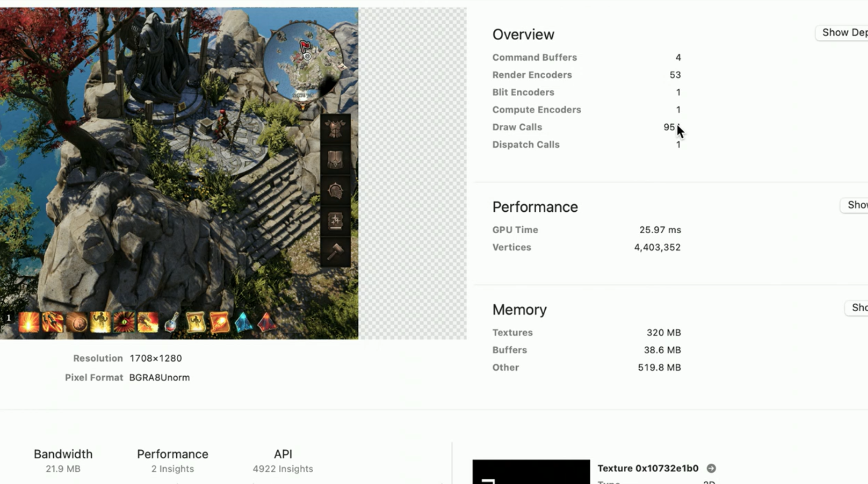Click the Draw Calls label
The width and height of the screenshot is (868, 484).
click(x=517, y=127)
